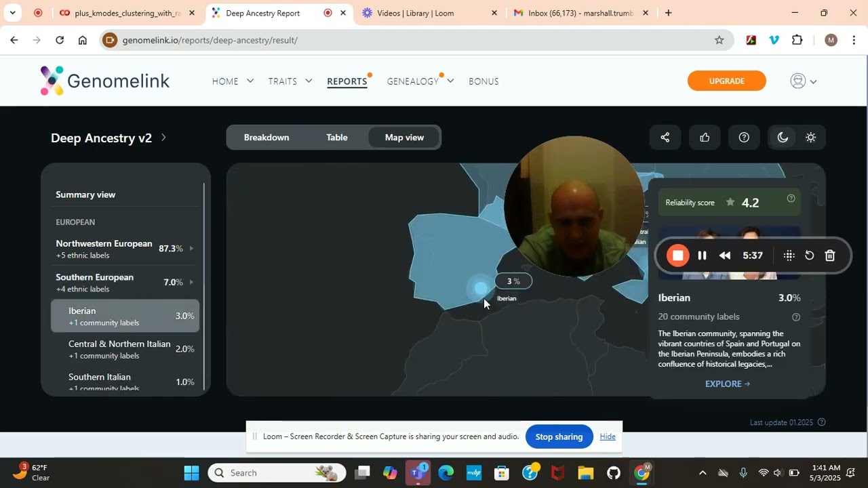Click the taskbar Search box
This screenshot has width=868, height=488.
point(276,472)
